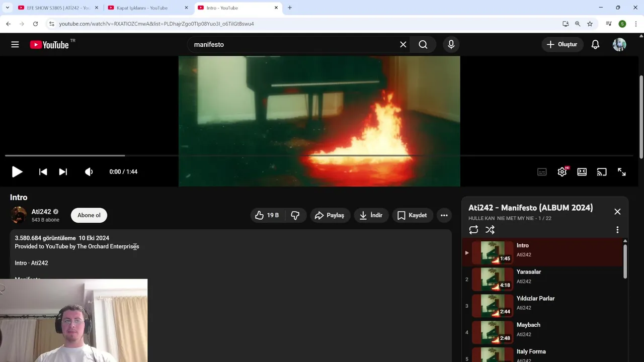Open the account avatar menu
644x362 pixels.
tap(619, 44)
